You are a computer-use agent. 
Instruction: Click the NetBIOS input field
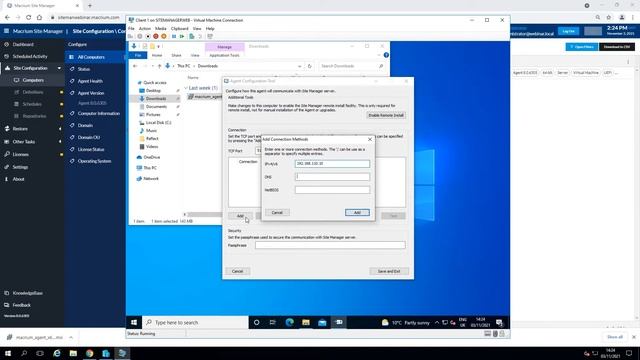332,190
